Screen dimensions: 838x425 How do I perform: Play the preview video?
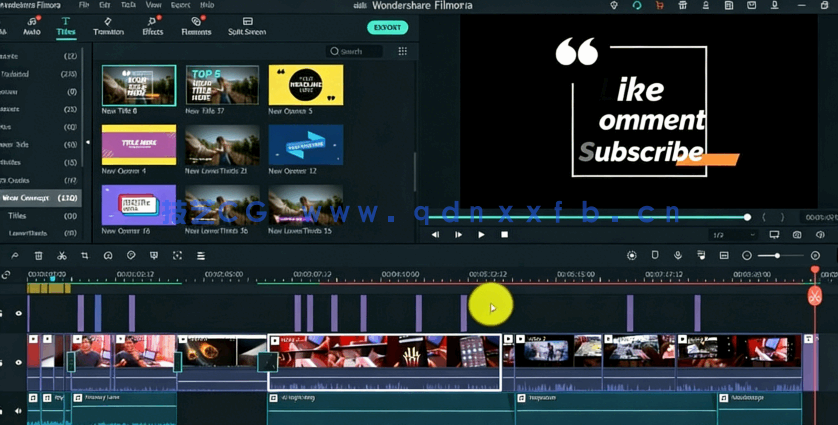pos(481,235)
